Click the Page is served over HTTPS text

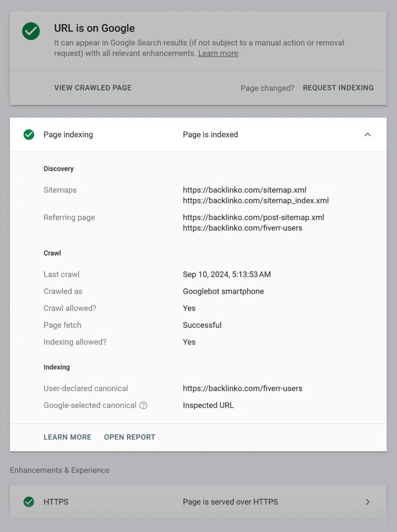click(230, 502)
